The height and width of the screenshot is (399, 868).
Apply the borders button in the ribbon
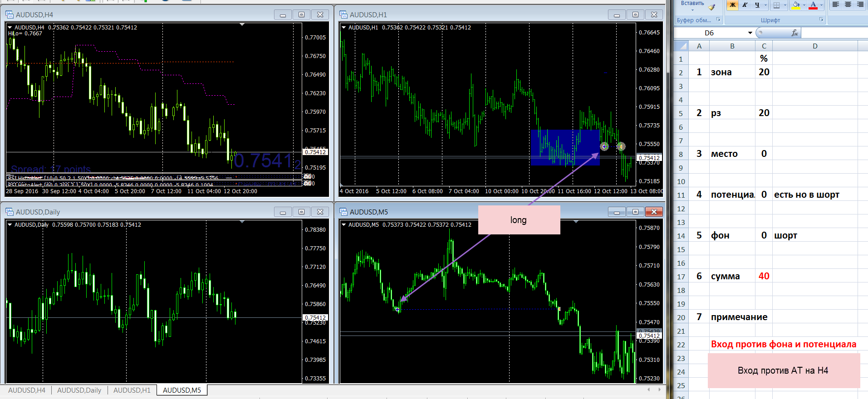(776, 5)
